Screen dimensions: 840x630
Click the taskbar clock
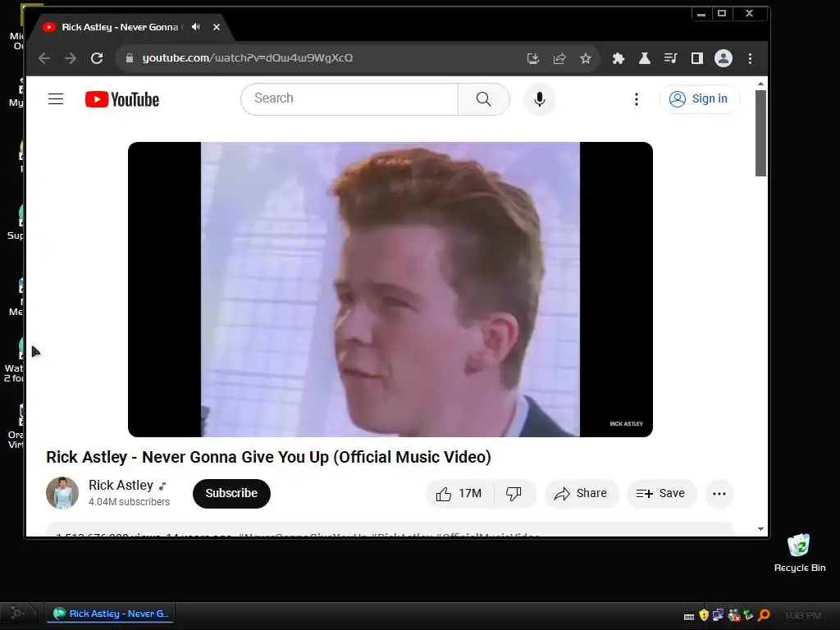click(803, 615)
